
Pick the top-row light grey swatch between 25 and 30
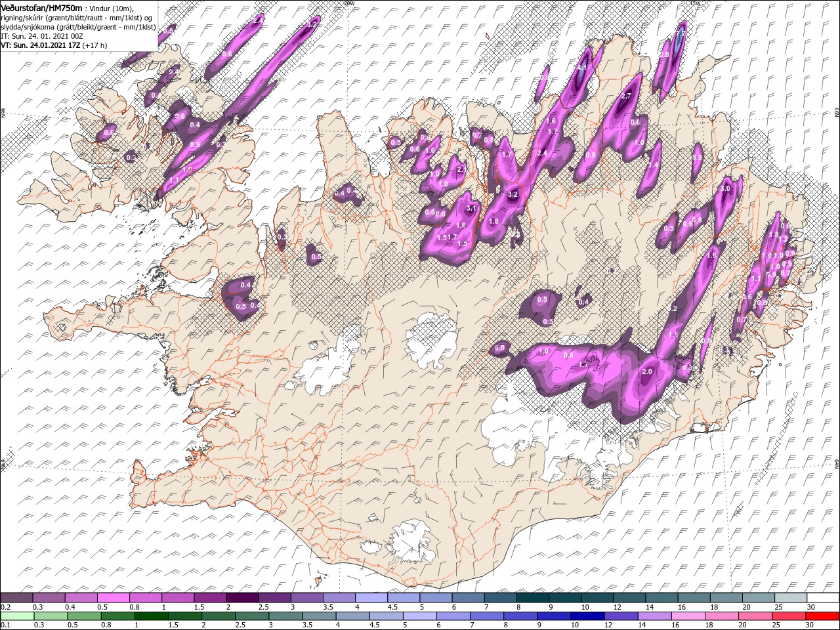tap(791, 598)
